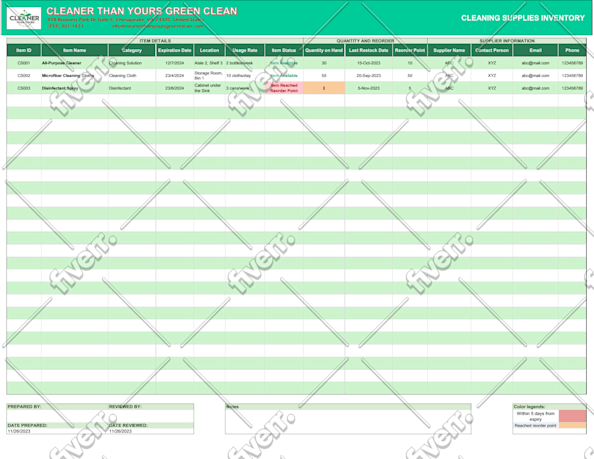Click the red 'Within 5 days from expiry' swatch

pos(572,416)
